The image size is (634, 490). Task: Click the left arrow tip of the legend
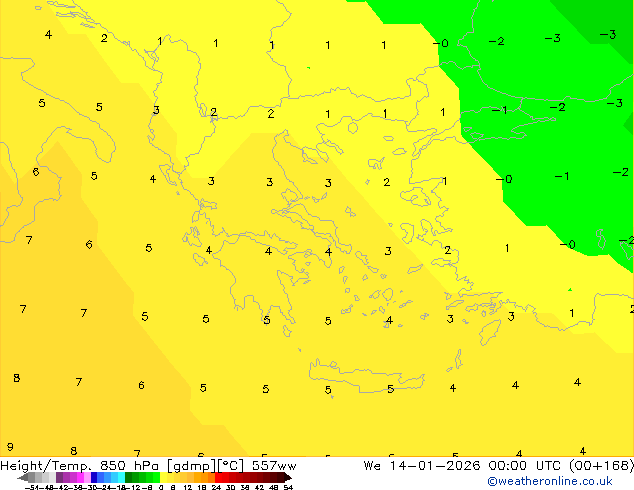point(19,478)
